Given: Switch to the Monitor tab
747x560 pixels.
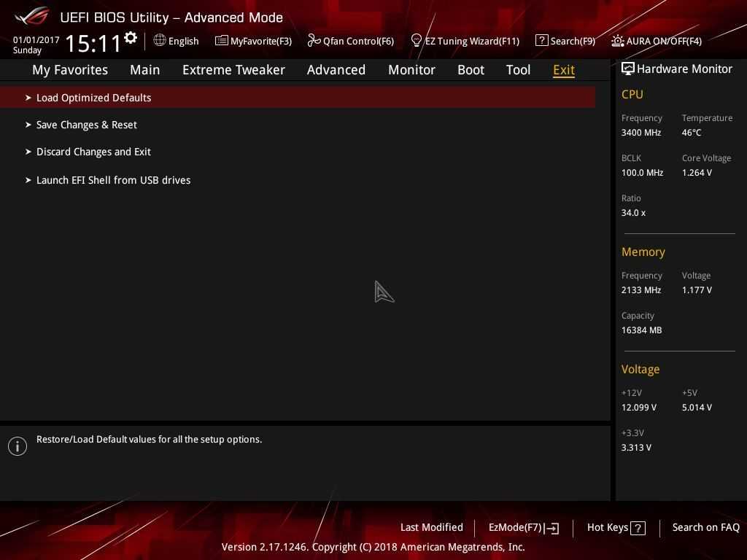Looking at the screenshot, I should 411,70.
